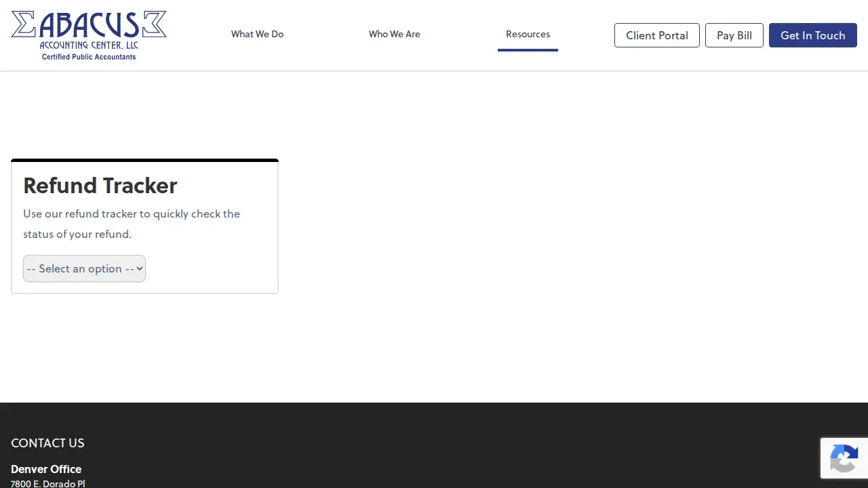This screenshot has width=868, height=488.
Task: Open the reCAPTCHA badge
Action: point(844,458)
